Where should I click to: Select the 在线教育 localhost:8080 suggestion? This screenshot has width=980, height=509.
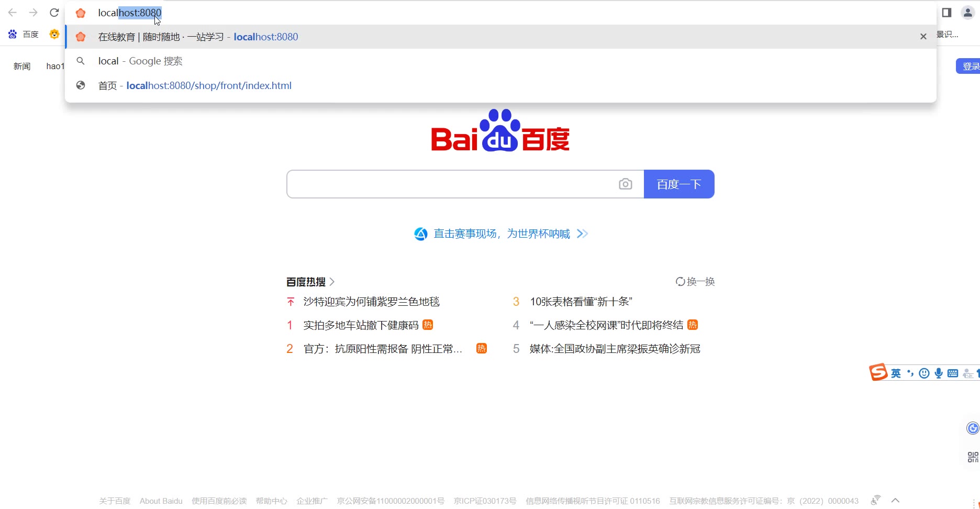tap(500, 37)
